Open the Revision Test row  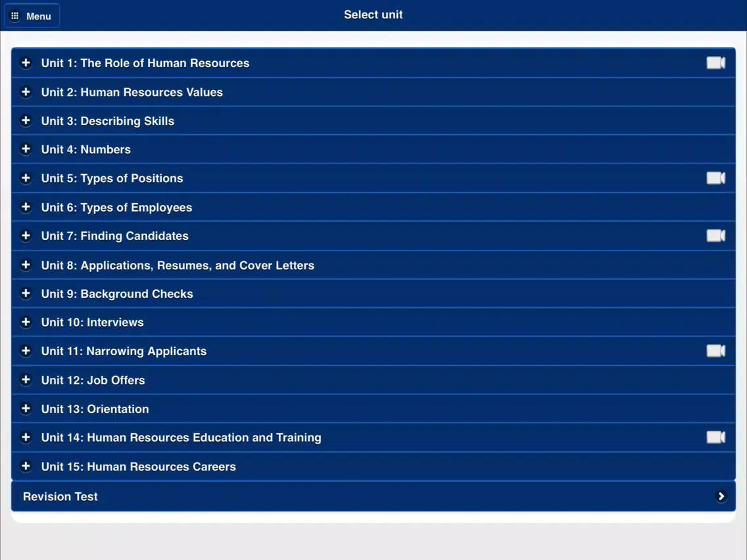pyautogui.click(x=373, y=496)
